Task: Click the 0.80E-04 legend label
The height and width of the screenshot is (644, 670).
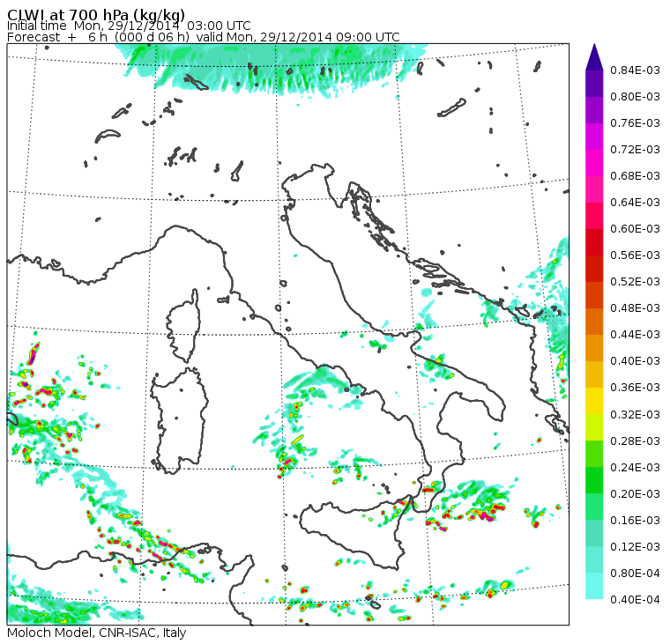Action: (635, 574)
